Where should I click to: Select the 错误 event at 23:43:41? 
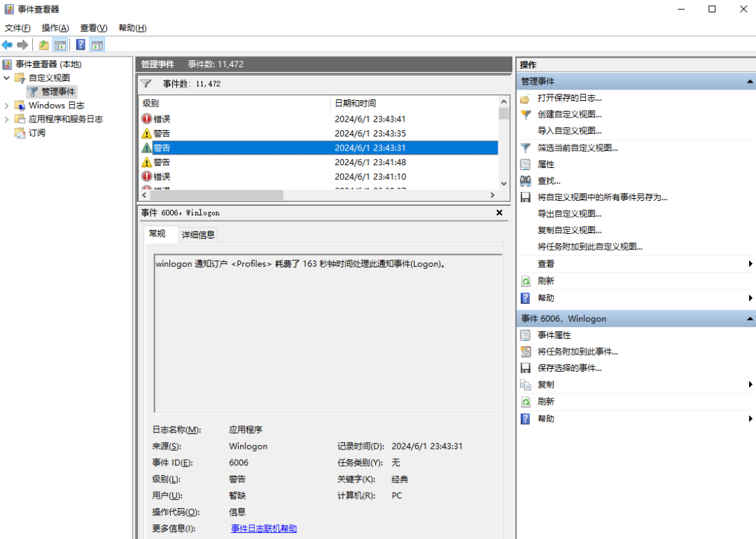click(319, 118)
